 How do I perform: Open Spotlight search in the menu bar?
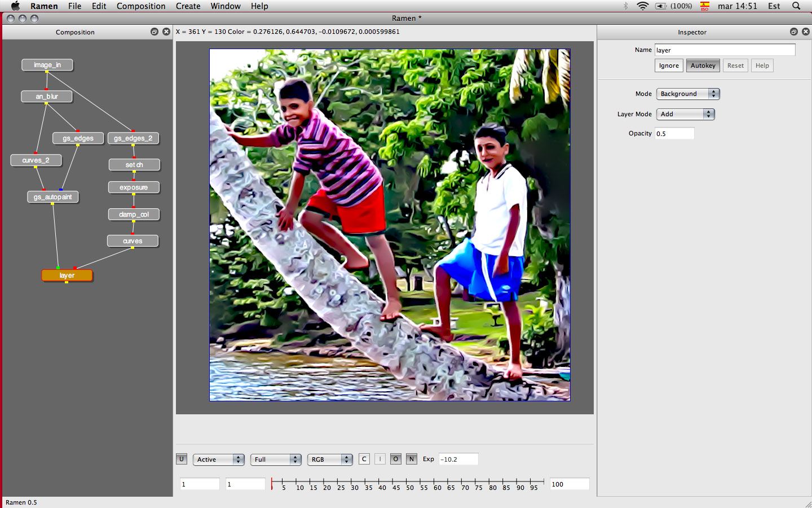[796, 6]
